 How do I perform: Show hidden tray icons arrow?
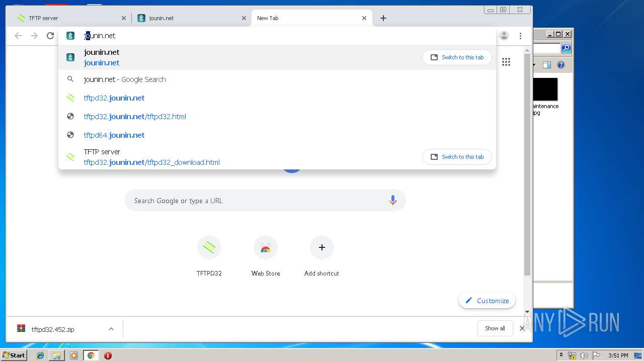coord(561,355)
